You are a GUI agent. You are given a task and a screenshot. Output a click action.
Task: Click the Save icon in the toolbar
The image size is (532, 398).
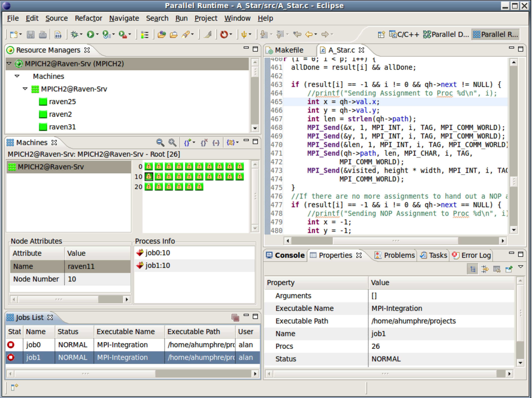tap(31, 35)
